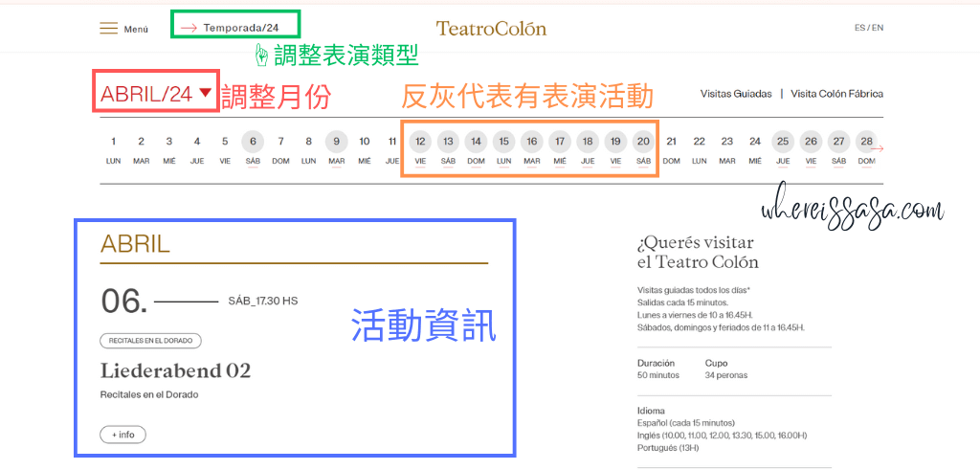Open the Liederabend 02 event title
980x470 pixels.
[176, 371]
